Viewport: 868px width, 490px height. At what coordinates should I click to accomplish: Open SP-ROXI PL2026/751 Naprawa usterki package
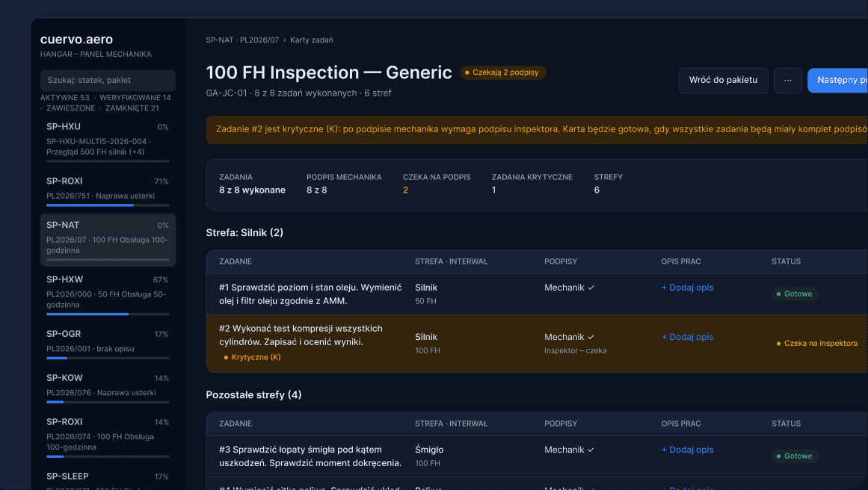108,190
